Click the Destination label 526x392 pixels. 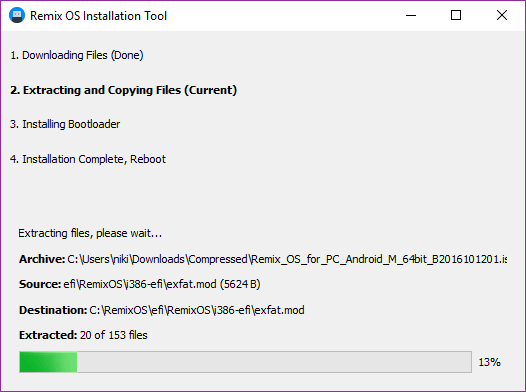[x=53, y=310]
